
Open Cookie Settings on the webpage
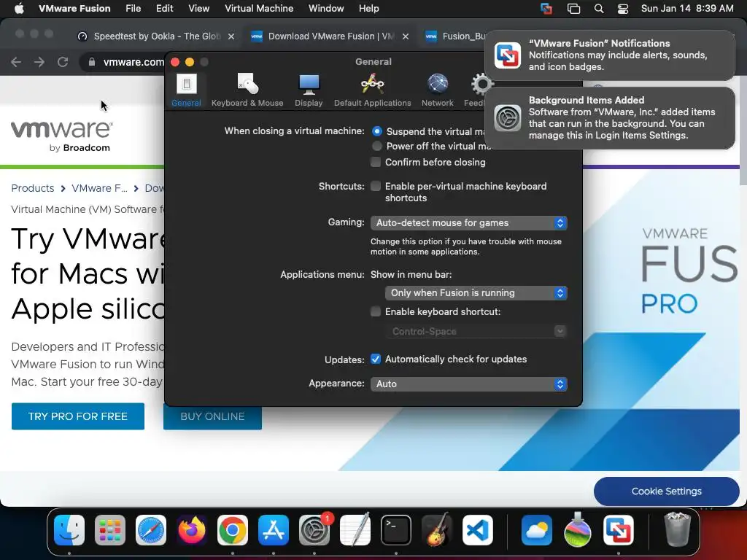pos(666,491)
